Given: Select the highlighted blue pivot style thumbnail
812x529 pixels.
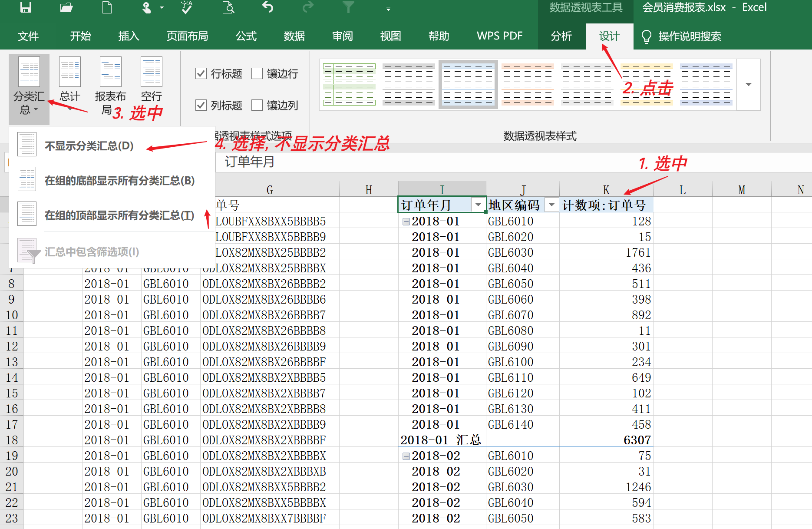Looking at the screenshot, I should (x=468, y=84).
